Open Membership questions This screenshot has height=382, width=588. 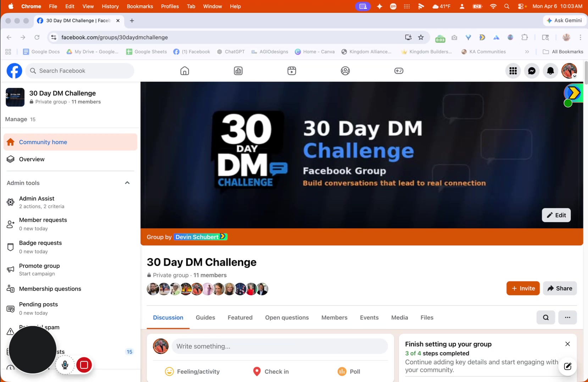click(x=70, y=289)
